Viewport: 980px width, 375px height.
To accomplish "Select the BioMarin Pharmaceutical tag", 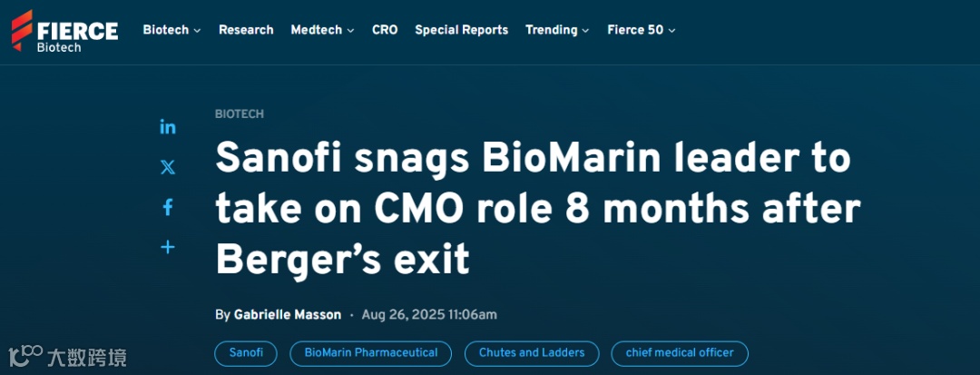I will click(371, 353).
